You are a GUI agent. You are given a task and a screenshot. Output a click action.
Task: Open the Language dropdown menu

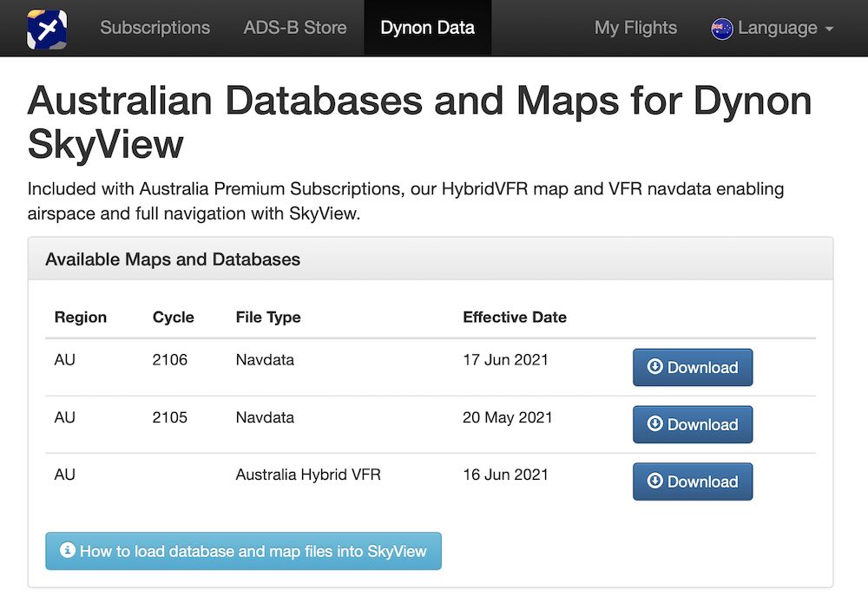(x=773, y=29)
